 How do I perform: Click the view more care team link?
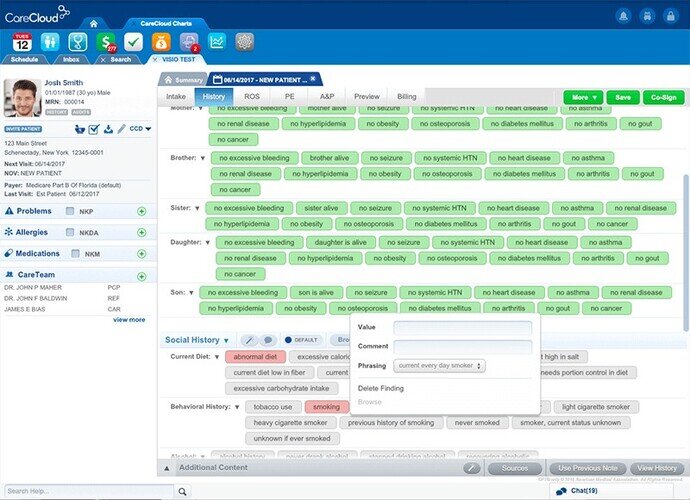click(x=129, y=319)
